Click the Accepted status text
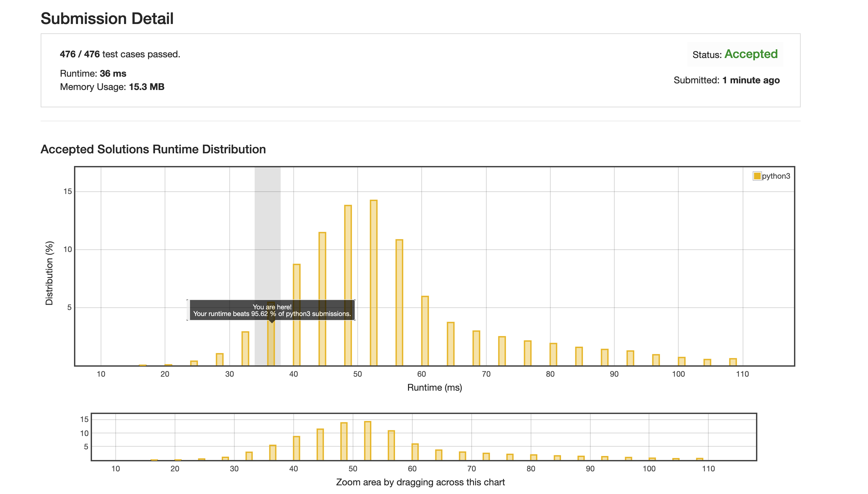Screen dimensions: 868x494 [751, 54]
